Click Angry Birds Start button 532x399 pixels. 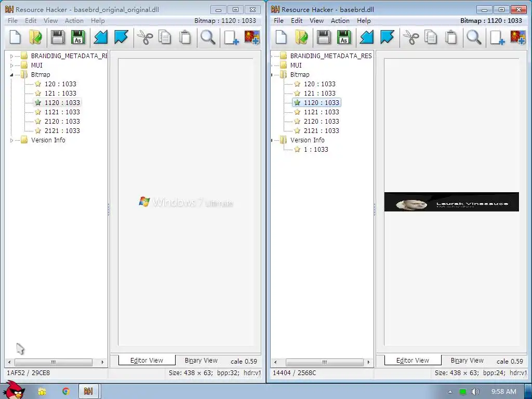pos(14,390)
